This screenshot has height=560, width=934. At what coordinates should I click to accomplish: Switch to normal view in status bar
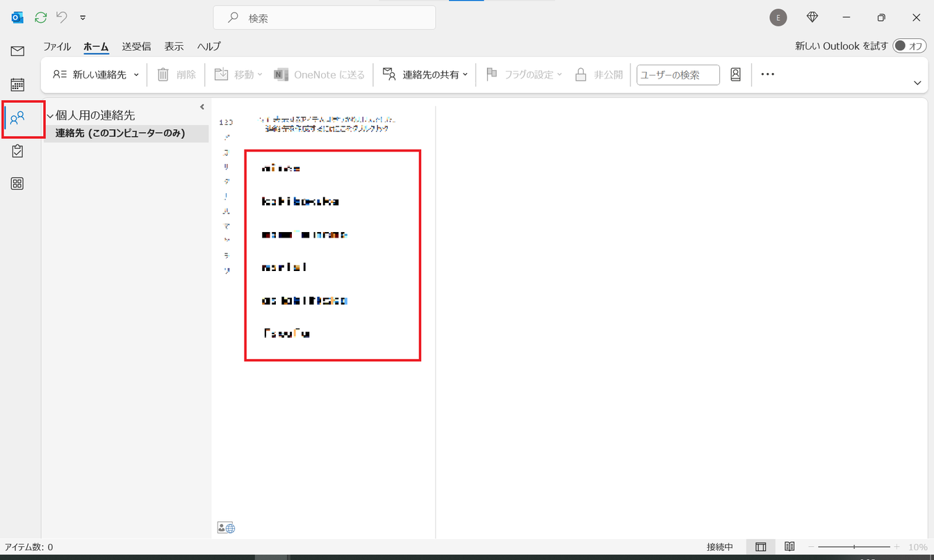(x=761, y=547)
